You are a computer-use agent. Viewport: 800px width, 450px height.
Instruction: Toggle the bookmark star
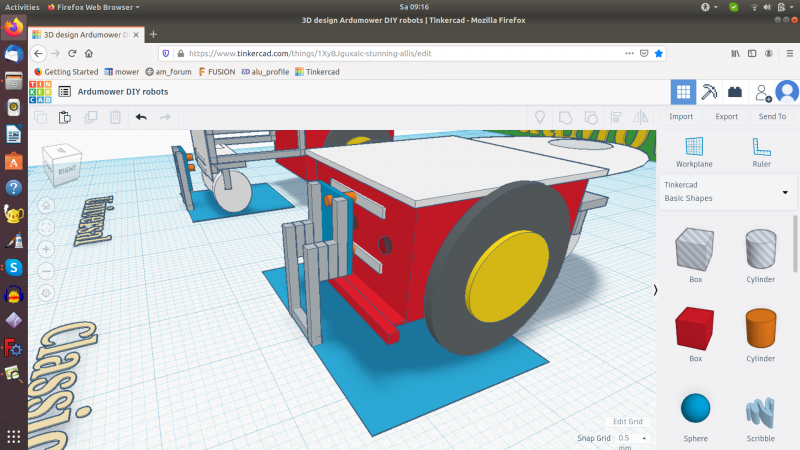coord(659,54)
